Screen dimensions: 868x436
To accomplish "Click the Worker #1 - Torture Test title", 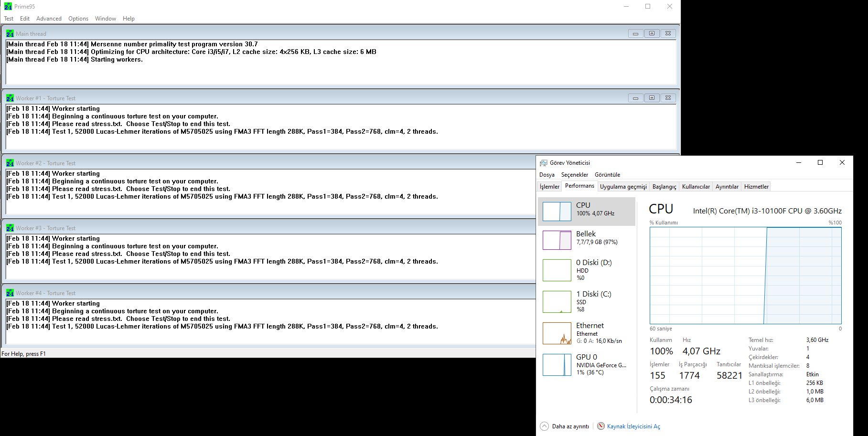I will (45, 98).
